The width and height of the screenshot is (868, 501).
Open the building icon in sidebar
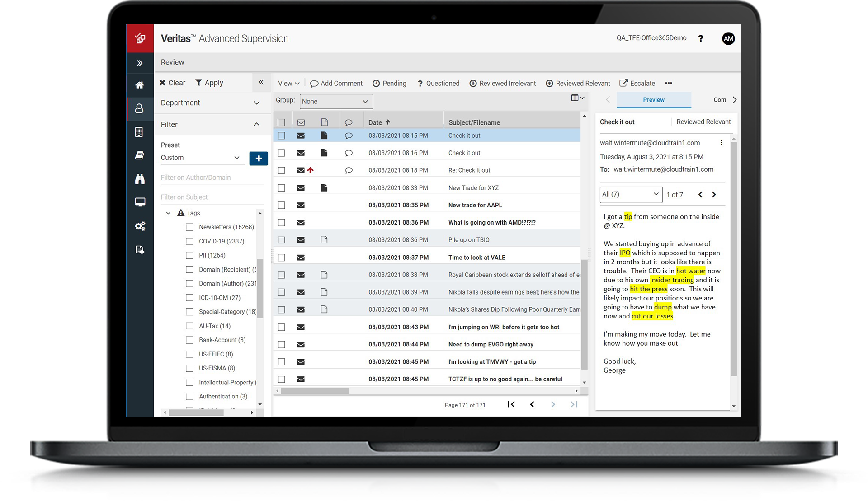[x=139, y=132]
